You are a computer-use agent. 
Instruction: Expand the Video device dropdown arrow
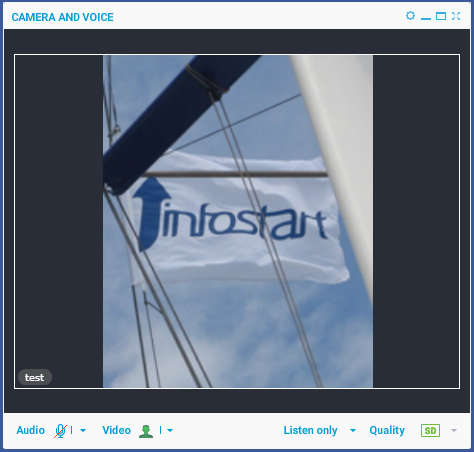tap(170, 431)
